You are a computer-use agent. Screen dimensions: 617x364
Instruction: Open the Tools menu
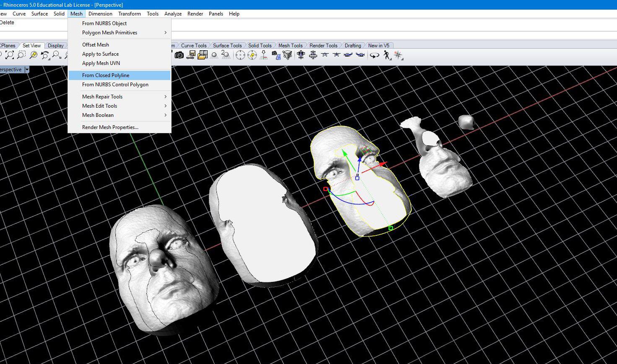coord(153,14)
